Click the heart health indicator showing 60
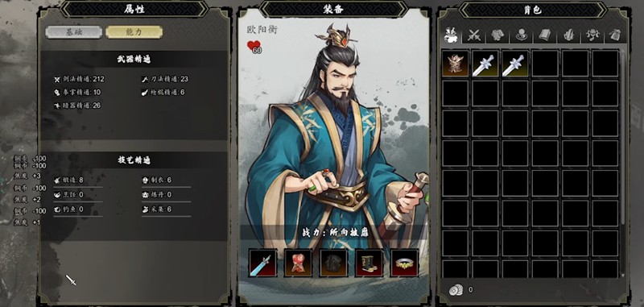 click(x=254, y=47)
